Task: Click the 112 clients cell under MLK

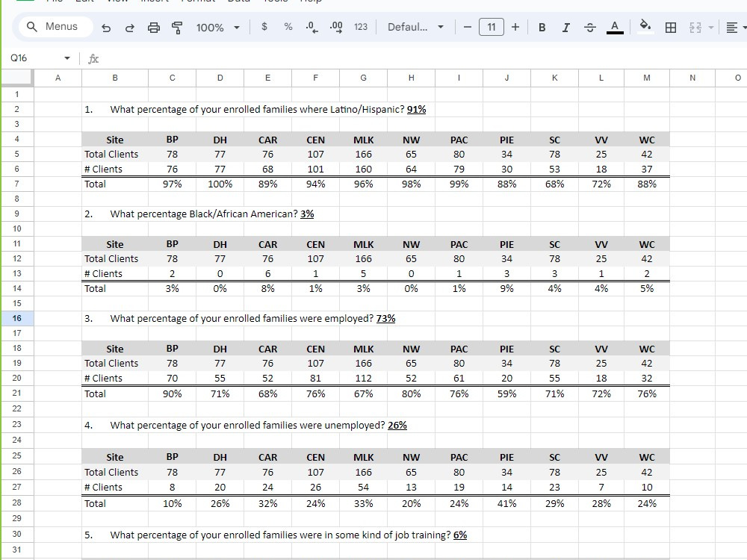Action: (x=364, y=378)
